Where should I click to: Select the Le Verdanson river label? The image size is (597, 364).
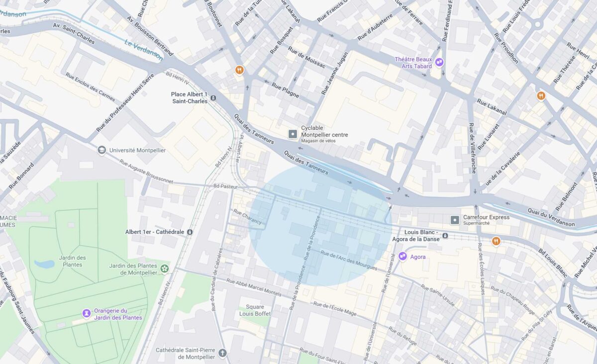(x=144, y=51)
